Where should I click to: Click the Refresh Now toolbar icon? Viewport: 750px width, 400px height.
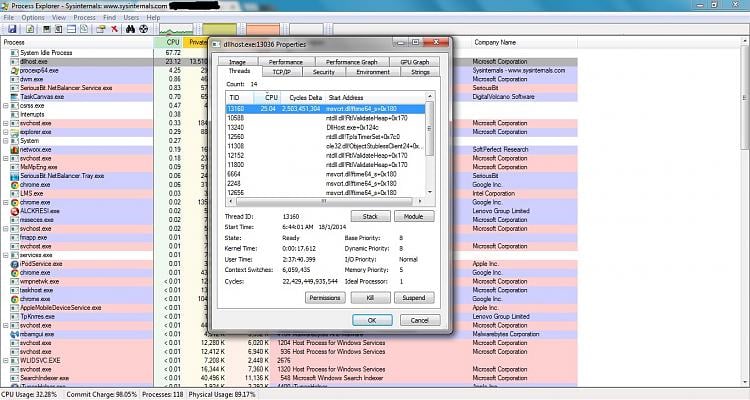[x=30, y=29]
